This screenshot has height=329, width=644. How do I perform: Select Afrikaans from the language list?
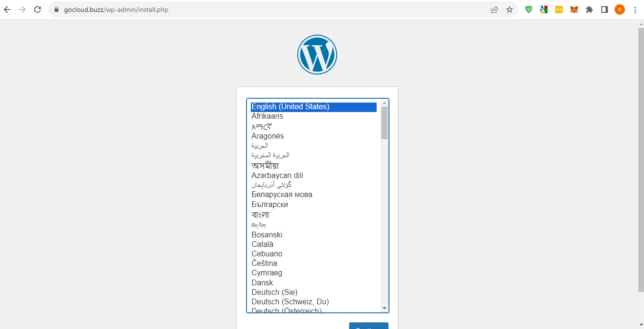coord(313,116)
